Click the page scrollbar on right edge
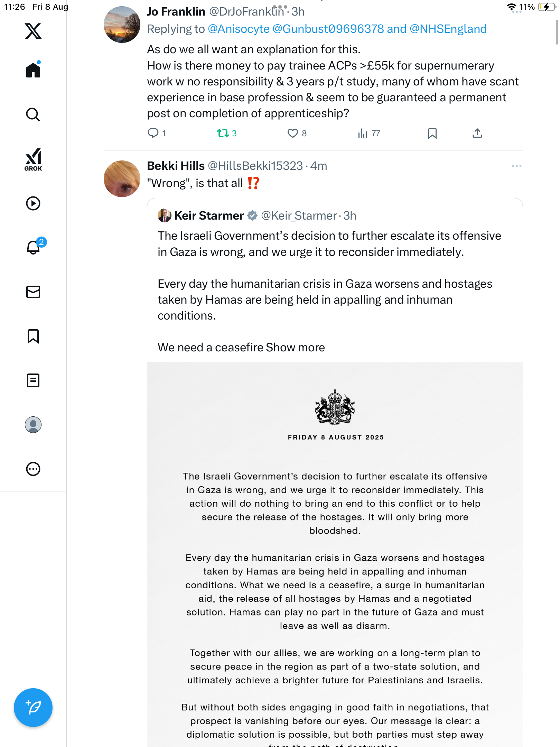Viewport: 560px width, 747px height. coord(557,32)
